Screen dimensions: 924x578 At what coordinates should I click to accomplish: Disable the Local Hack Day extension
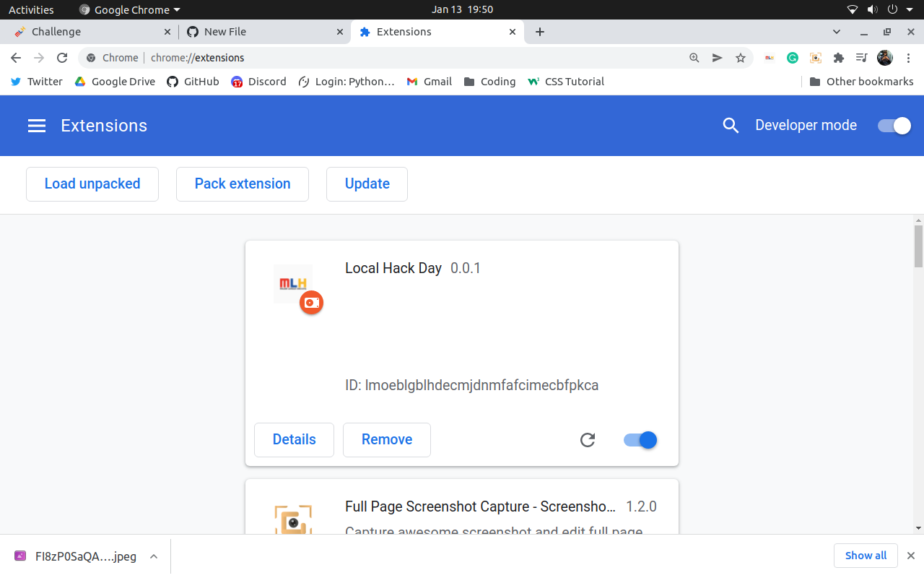tap(640, 440)
